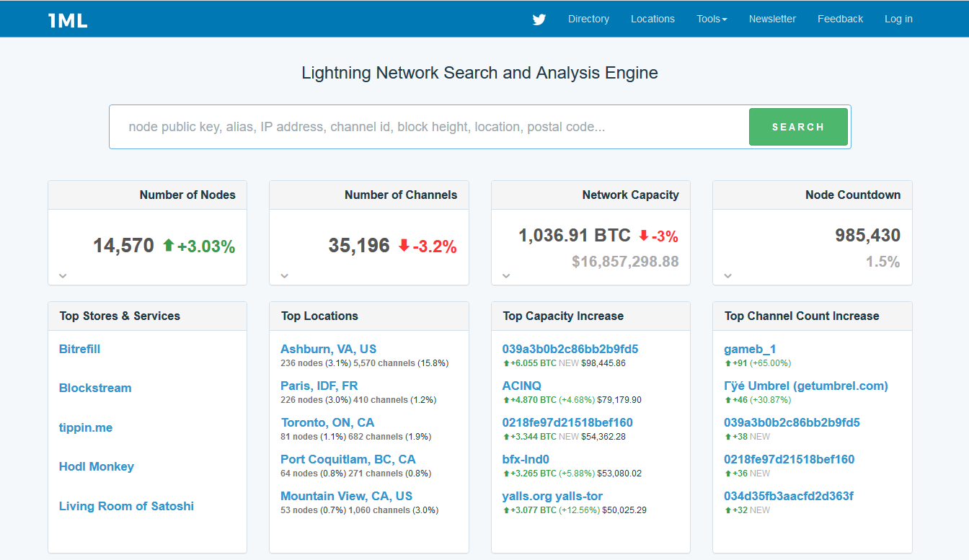
Task: Click the Top Capacity Increase heading
Action: tap(563, 316)
